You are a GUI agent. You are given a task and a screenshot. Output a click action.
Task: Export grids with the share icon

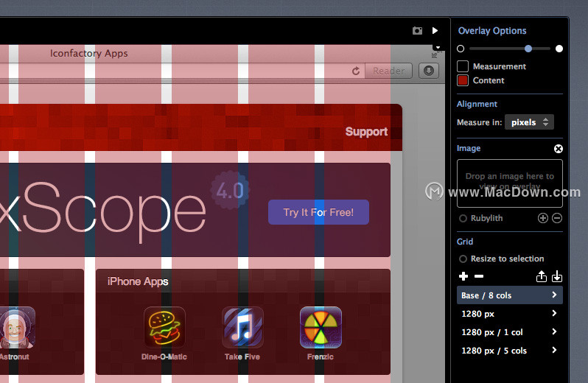click(x=541, y=276)
